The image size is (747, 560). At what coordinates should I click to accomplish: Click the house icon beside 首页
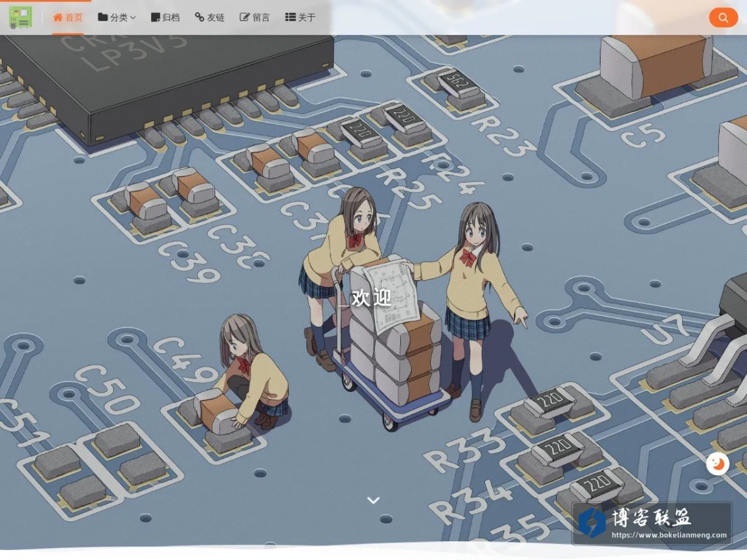tap(58, 17)
